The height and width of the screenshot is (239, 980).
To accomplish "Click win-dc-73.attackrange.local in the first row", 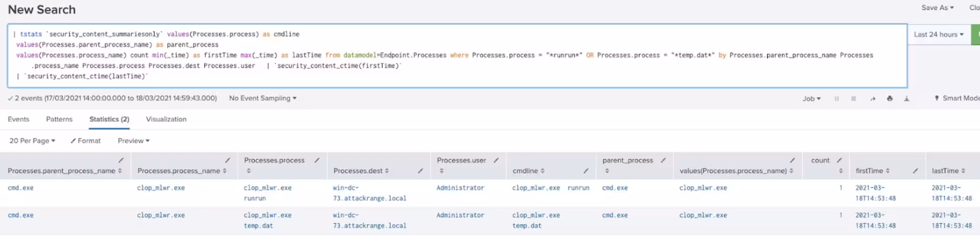I will 369,193.
